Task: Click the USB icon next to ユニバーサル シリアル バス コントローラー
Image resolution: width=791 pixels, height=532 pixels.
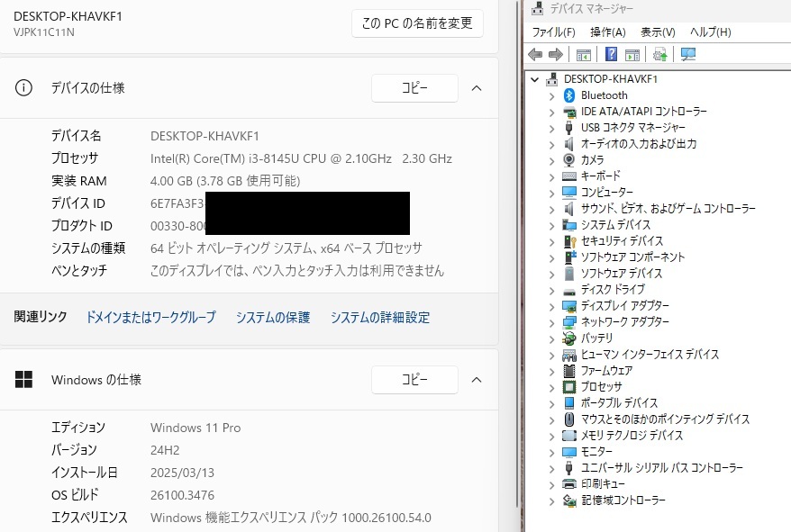Action: [569, 468]
